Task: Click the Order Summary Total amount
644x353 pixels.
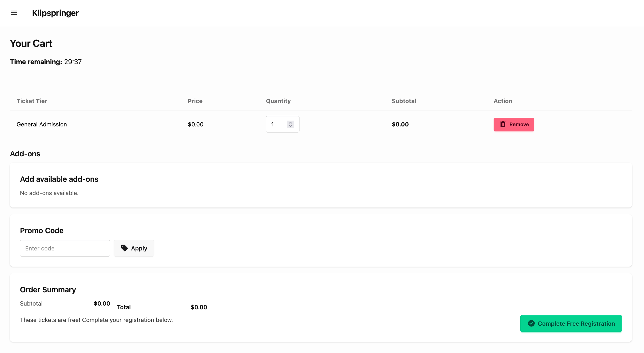Action: [x=199, y=307]
